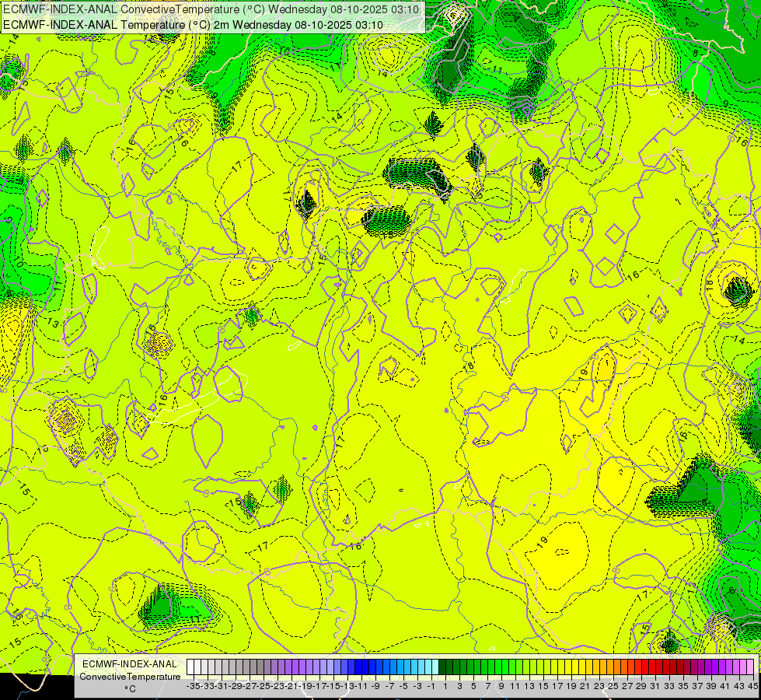761x700 pixels.
Task: Select the first white swatch of the color scale
Action: (x=190, y=667)
